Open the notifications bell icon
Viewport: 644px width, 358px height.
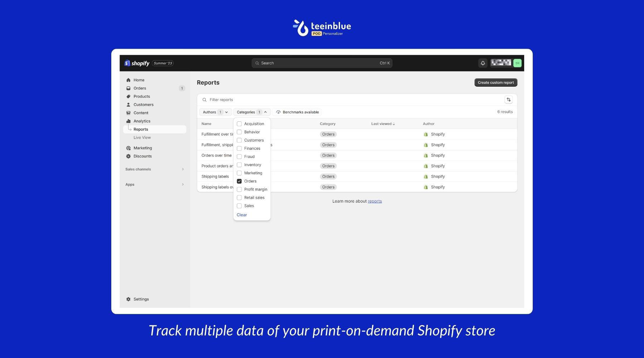(x=483, y=63)
